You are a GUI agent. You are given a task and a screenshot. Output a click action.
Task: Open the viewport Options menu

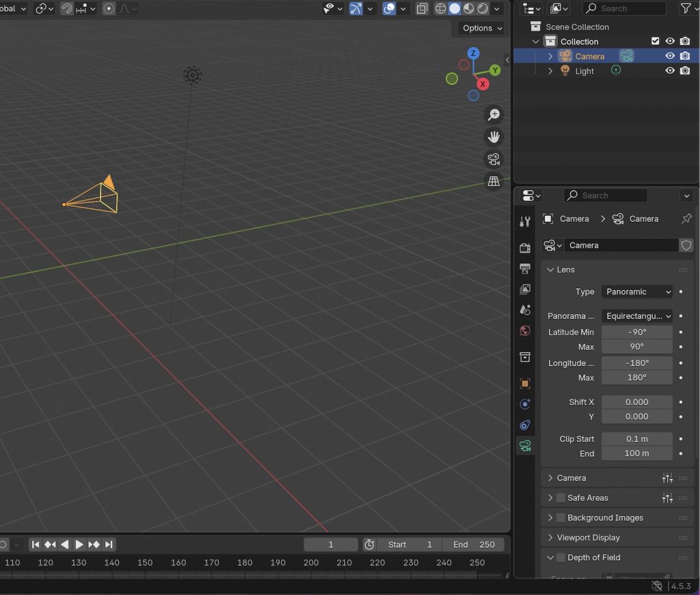click(x=482, y=28)
